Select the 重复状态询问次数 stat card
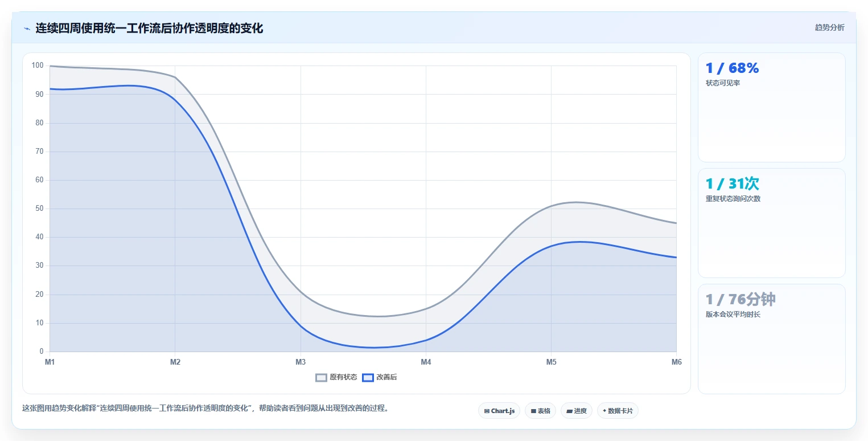This screenshot has width=868, height=441. tap(772, 223)
